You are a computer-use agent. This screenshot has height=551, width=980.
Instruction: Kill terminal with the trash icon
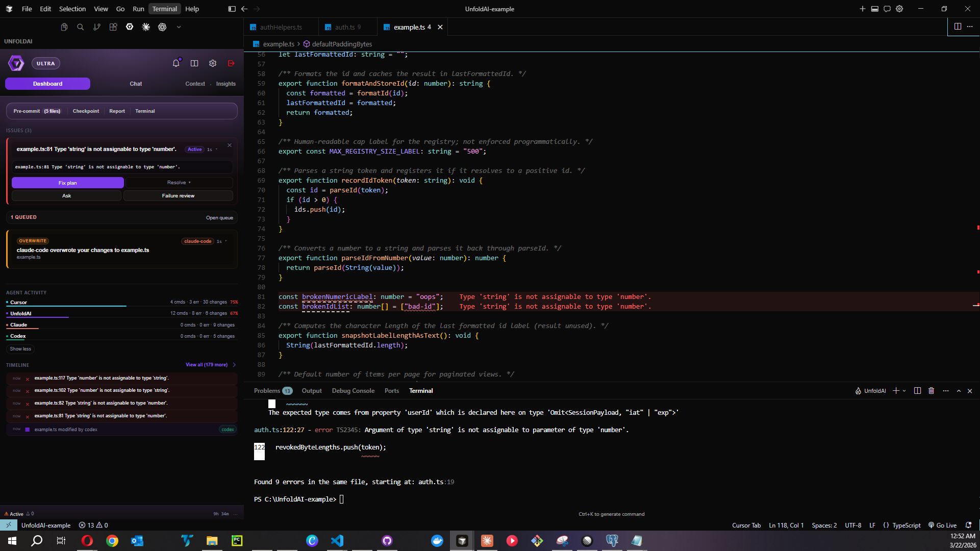[931, 391]
